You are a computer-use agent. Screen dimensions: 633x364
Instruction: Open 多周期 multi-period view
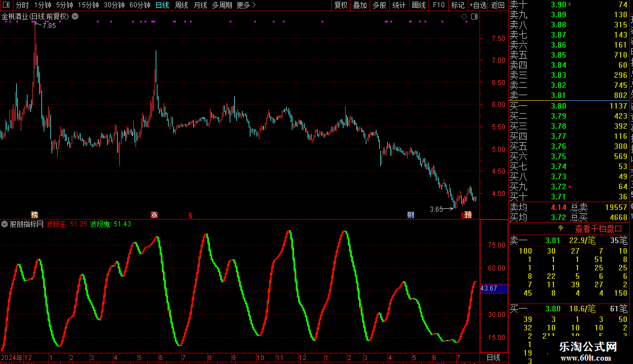click(x=222, y=5)
